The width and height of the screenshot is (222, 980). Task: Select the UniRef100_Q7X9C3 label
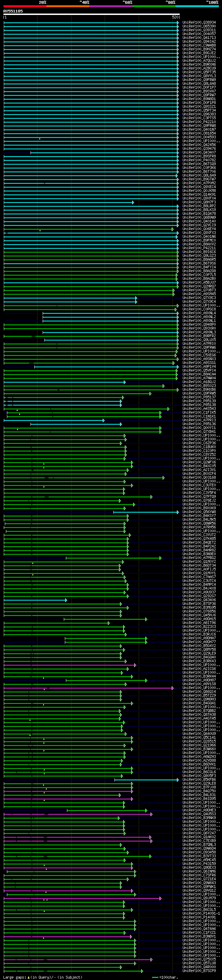(x=199, y=298)
